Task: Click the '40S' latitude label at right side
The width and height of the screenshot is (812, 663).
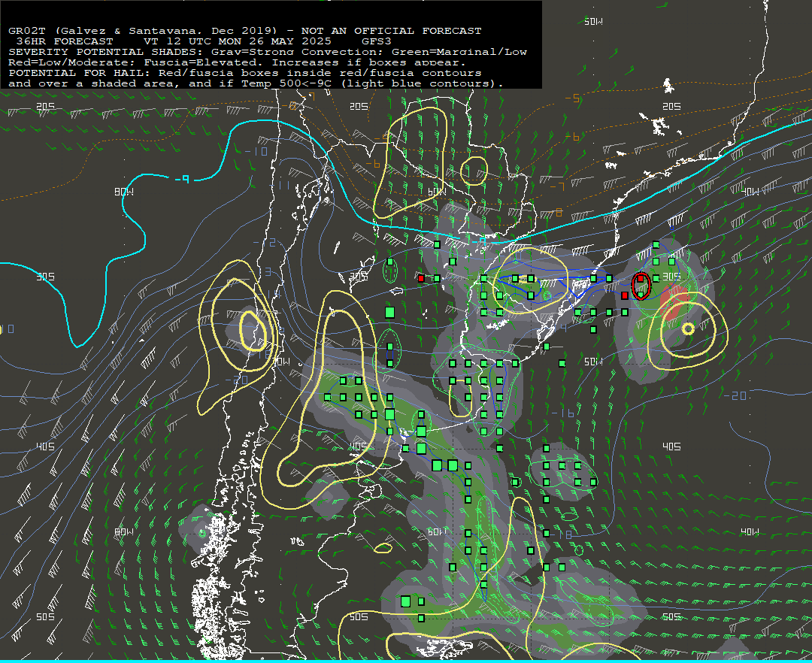Action: [x=671, y=447]
